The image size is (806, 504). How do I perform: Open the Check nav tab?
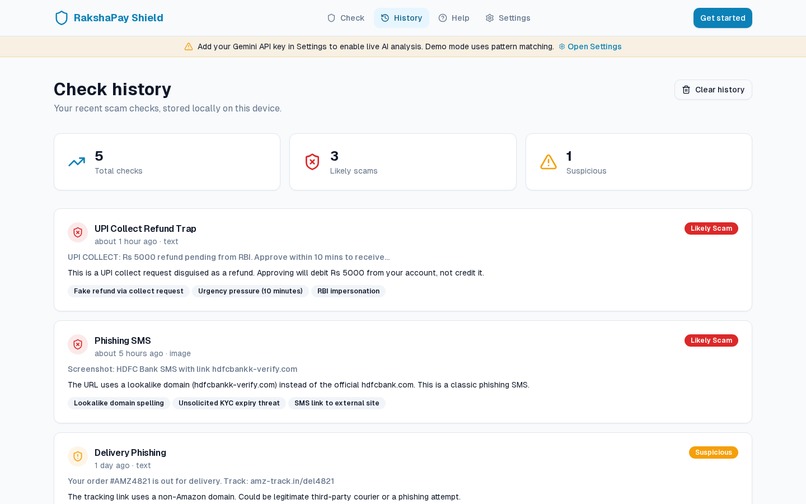click(346, 18)
